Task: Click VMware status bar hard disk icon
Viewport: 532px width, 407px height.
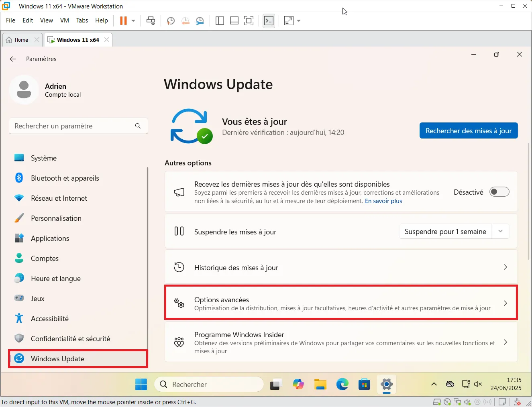Action: click(437, 402)
